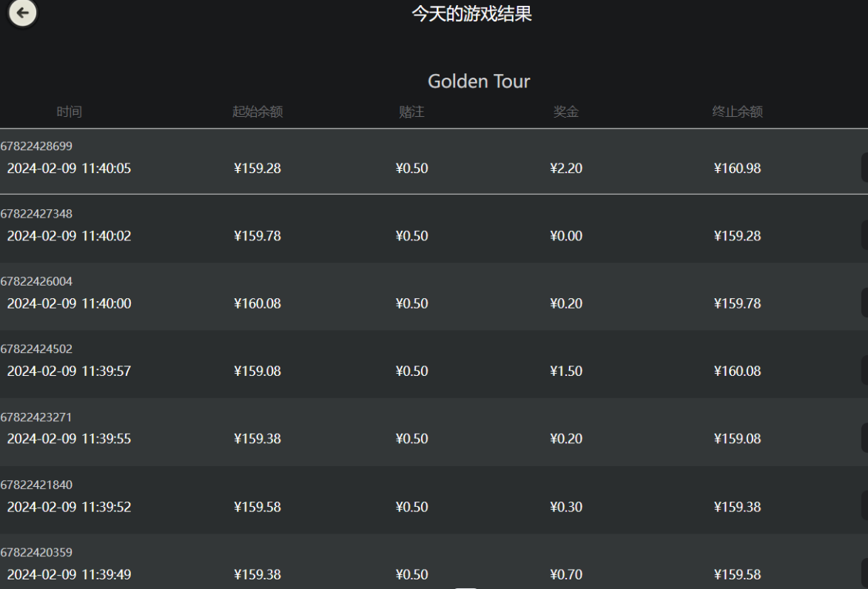Open the detail button on the 11:40:00 row
The height and width of the screenshot is (589, 868).
(x=865, y=303)
